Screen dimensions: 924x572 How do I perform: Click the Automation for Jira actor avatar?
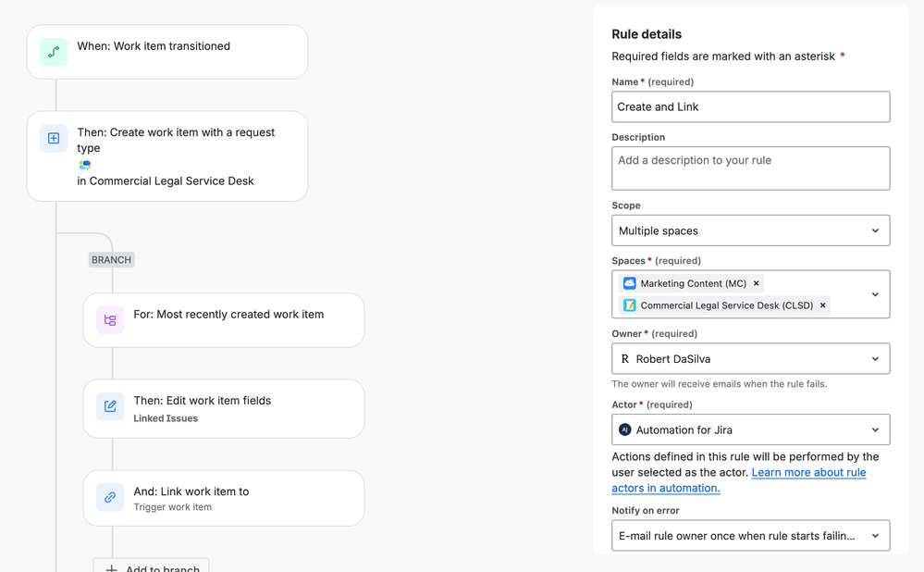point(625,429)
